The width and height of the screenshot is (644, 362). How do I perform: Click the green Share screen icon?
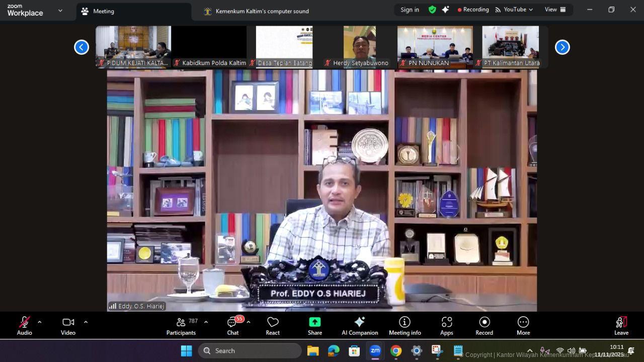click(x=314, y=322)
